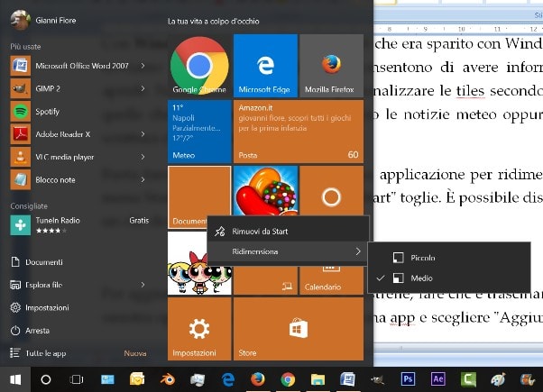Open the Ridimensiona submenu
Screen dimensions: 543x392
pyautogui.click(x=288, y=251)
